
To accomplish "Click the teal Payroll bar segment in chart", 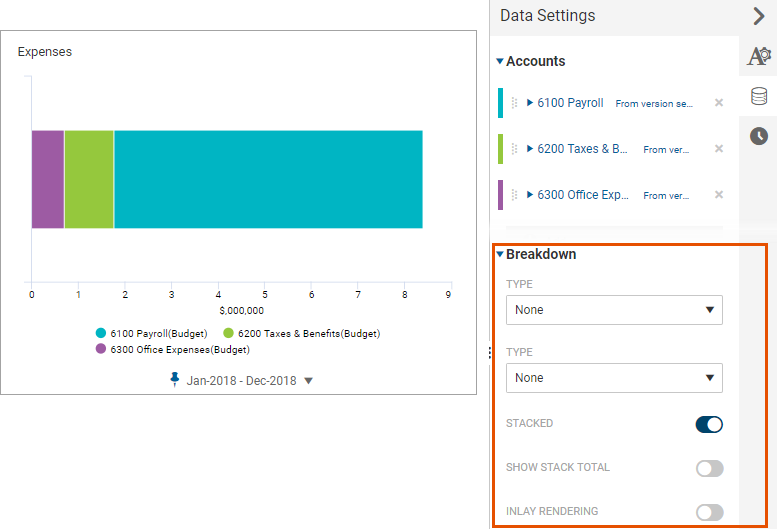I will point(268,179).
